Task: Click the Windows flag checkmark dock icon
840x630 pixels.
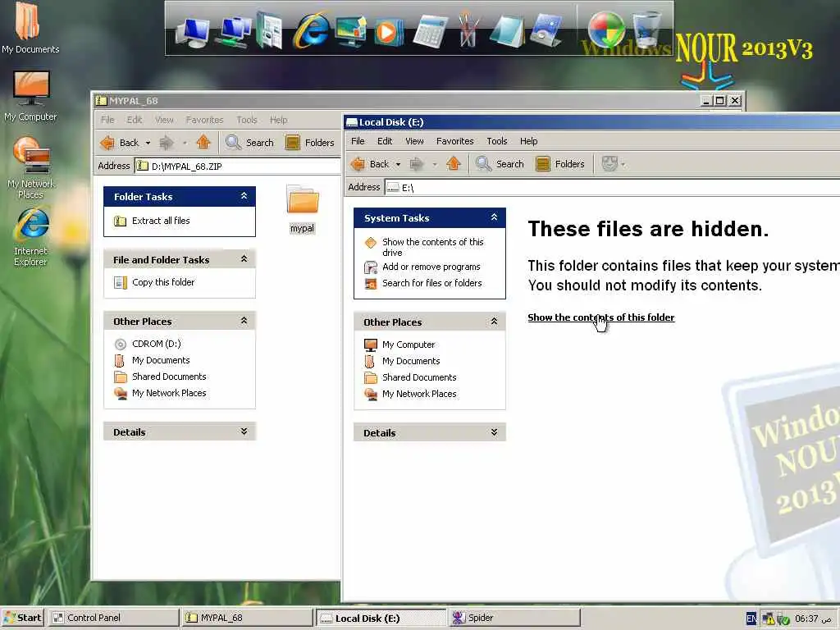Action: tap(606, 30)
